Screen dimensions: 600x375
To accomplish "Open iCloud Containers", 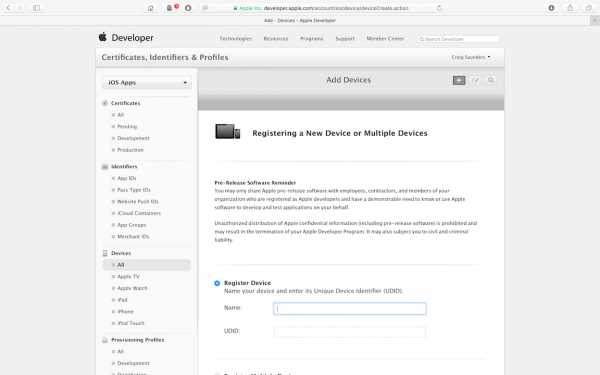I will click(139, 213).
